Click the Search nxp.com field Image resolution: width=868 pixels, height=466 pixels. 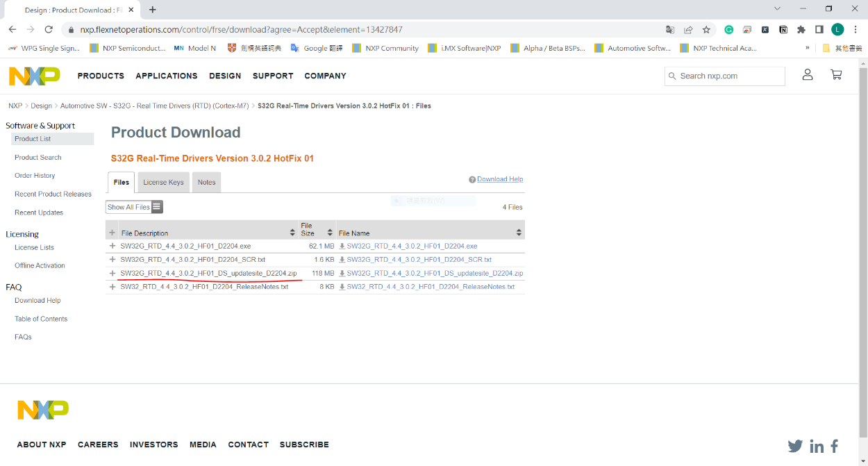[725, 76]
